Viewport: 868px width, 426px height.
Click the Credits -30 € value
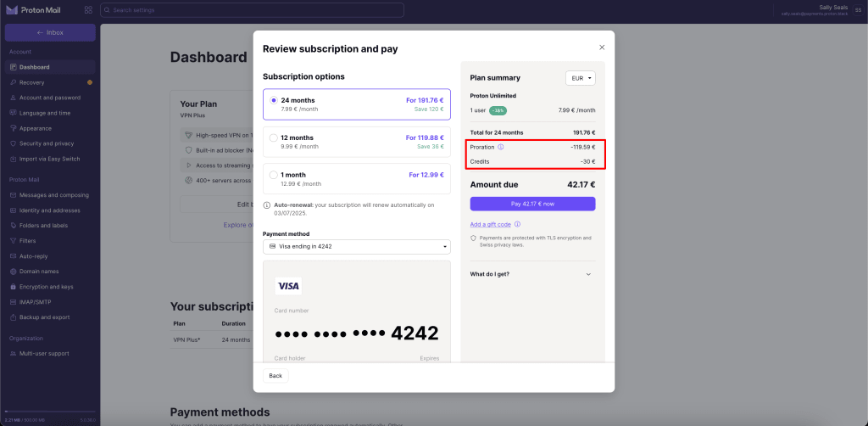(587, 162)
